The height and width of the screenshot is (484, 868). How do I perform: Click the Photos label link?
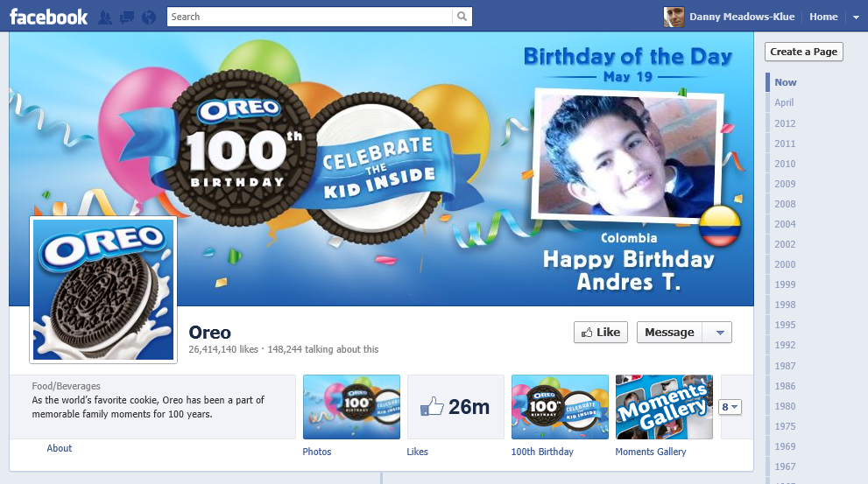317,452
